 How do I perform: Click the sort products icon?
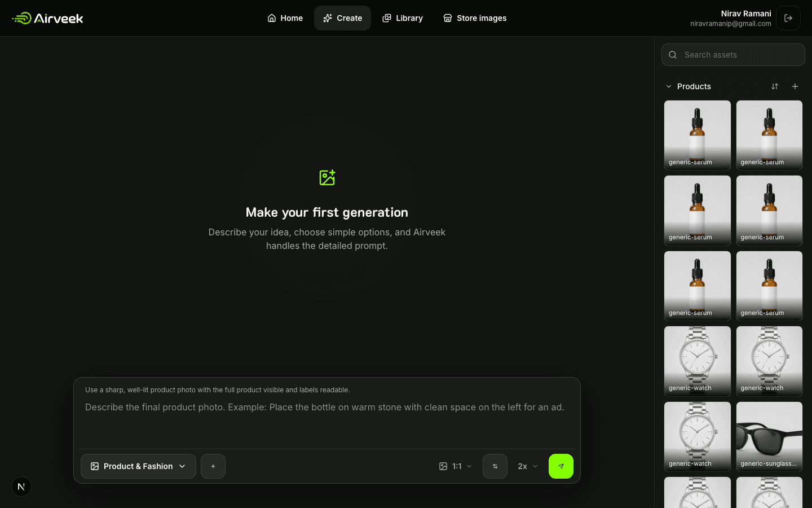tap(775, 86)
